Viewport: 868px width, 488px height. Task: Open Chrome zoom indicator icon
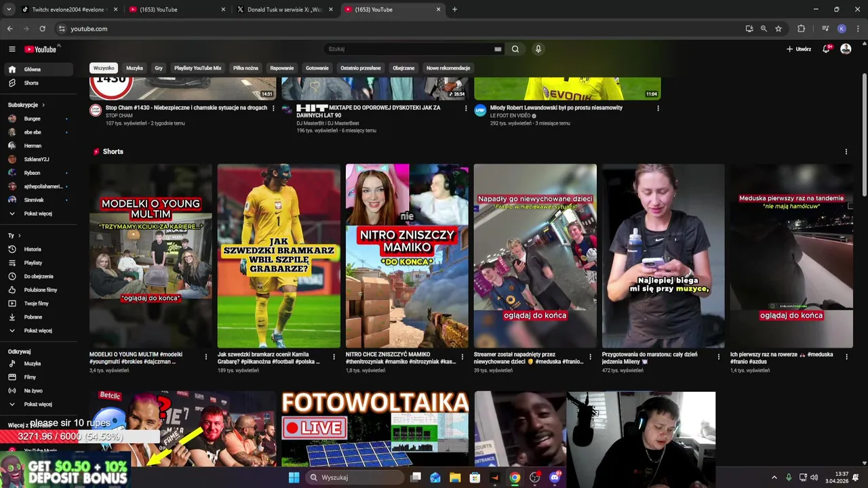point(764,28)
